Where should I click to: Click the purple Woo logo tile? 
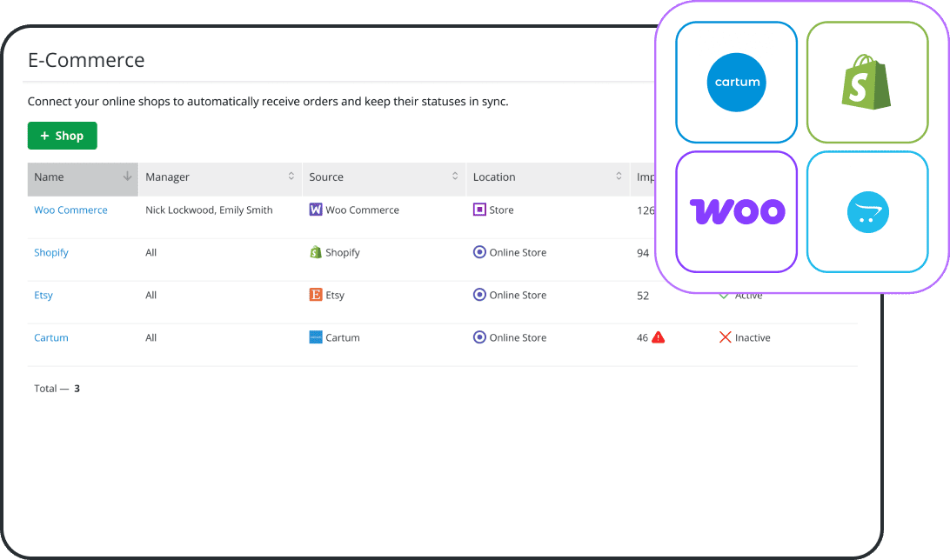click(736, 211)
